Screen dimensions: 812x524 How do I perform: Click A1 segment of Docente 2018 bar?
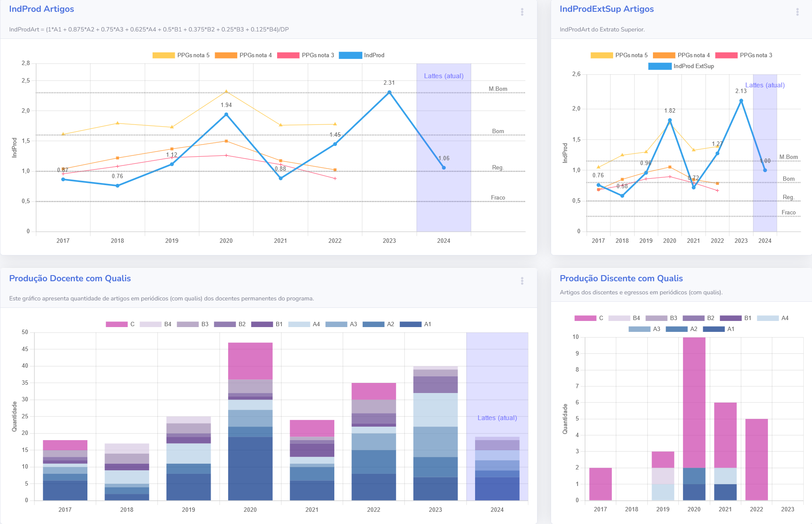(127, 497)
